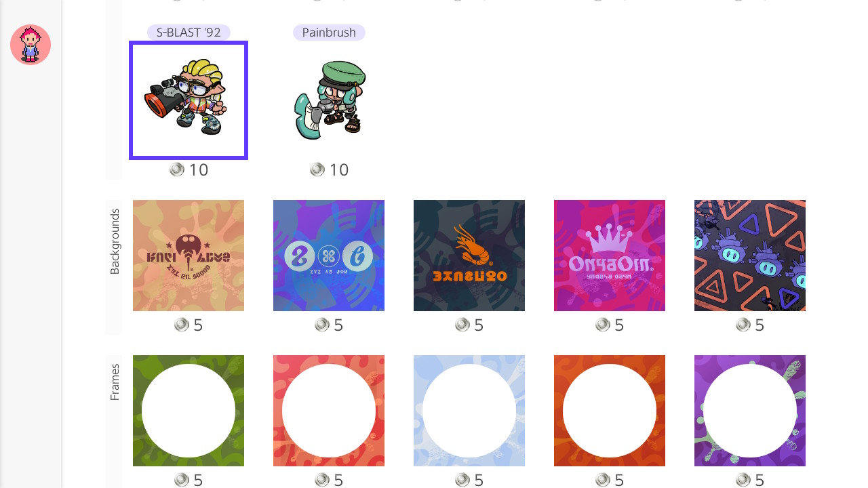Select the S-BLAST '92 character icon

click(x=189, y=100)
